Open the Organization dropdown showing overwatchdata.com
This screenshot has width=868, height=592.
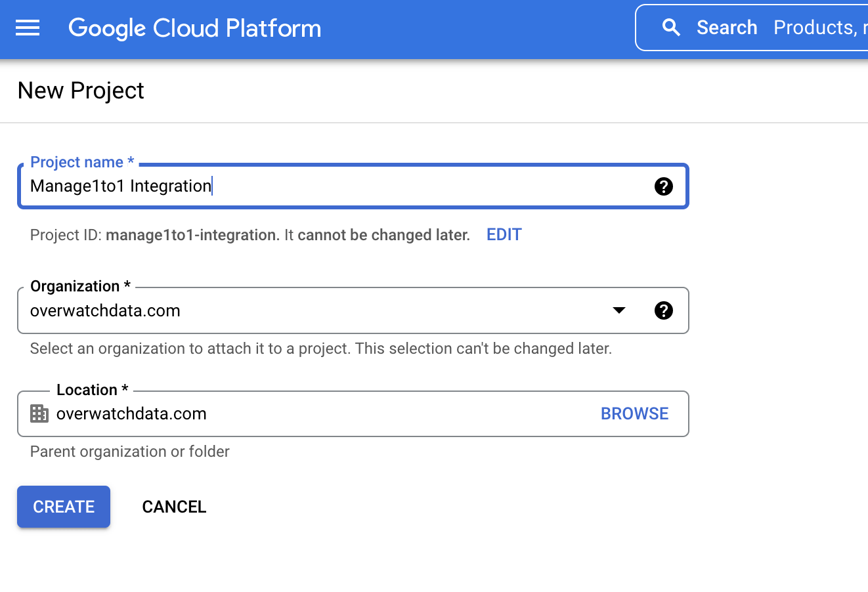[x=315, y=310]
